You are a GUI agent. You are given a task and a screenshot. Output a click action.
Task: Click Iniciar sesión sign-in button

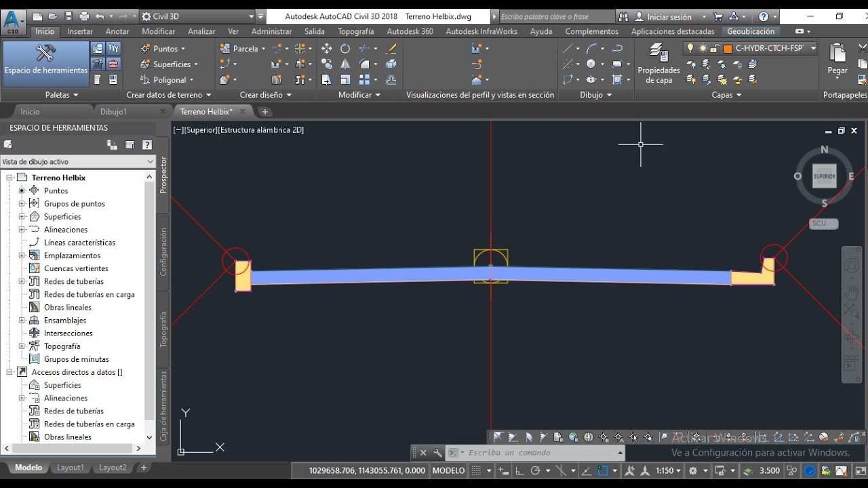tap(670, 16)
